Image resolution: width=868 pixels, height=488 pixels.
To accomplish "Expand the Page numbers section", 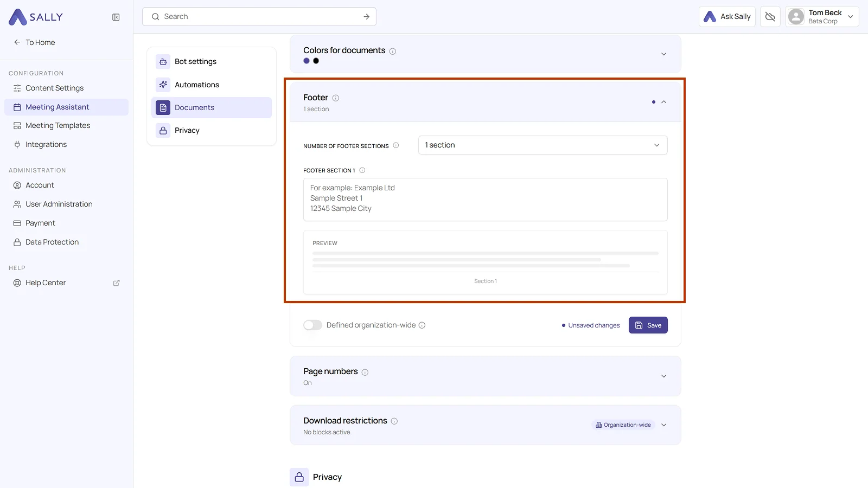I will 663,376.
